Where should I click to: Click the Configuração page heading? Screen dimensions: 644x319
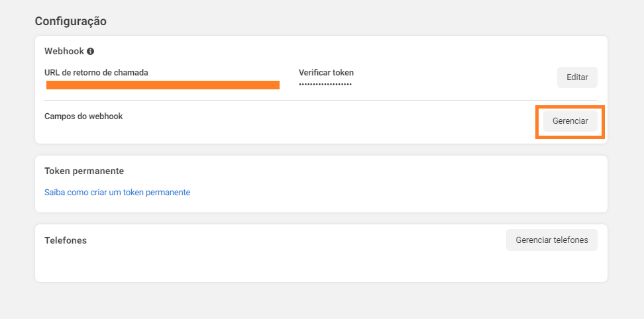[71, 21]
